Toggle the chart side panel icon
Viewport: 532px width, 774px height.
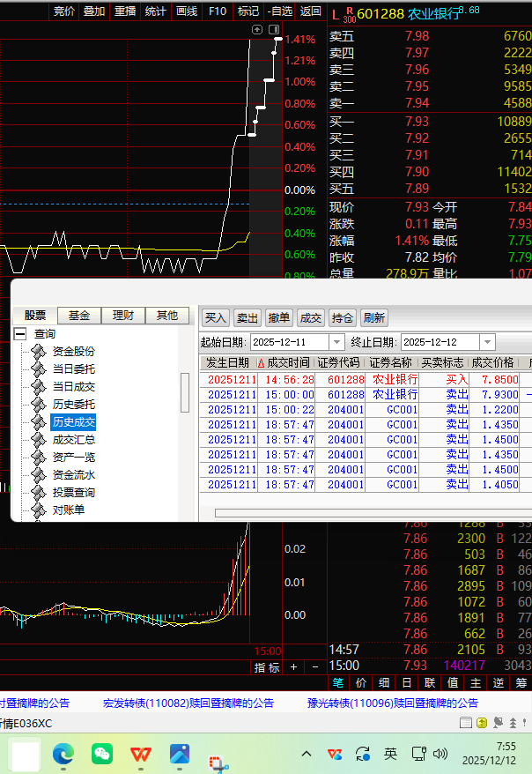tap(274, 30)
